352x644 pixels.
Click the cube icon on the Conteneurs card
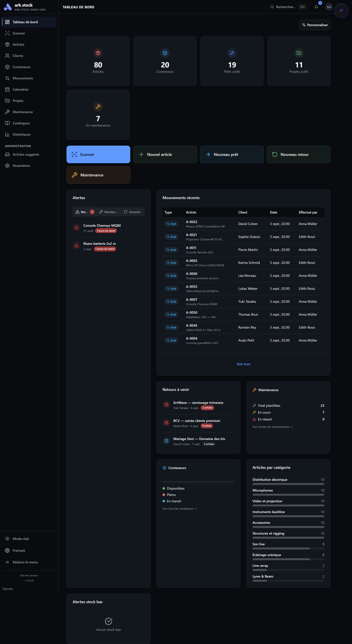point(165,53)
